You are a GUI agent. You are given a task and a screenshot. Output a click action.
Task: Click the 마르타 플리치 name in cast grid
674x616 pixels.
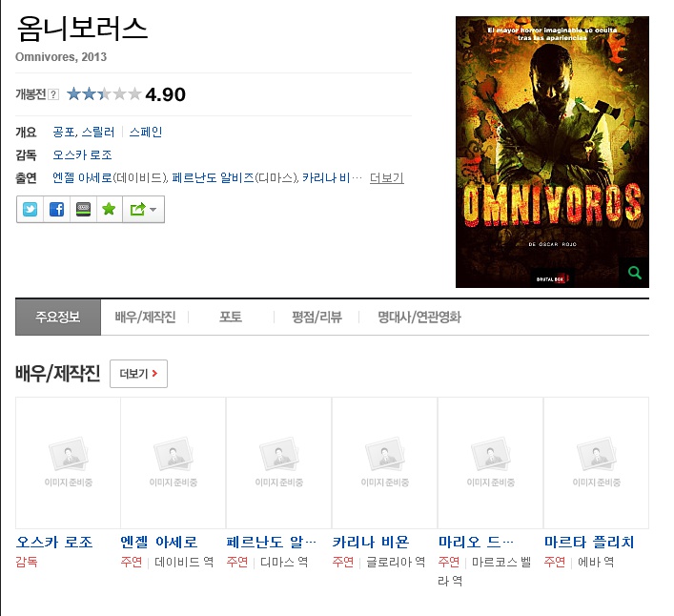[x=588, y=542]
